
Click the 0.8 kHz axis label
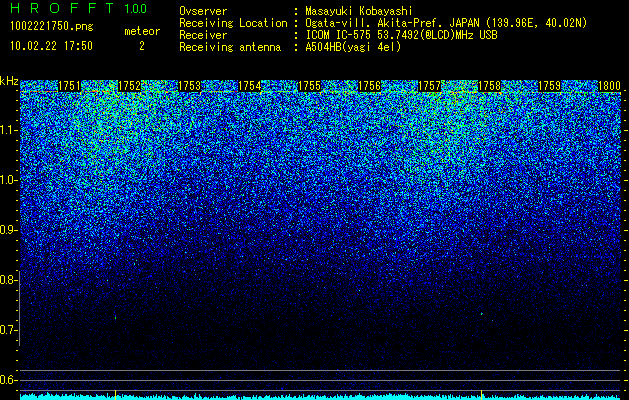[x=8, y=280]
